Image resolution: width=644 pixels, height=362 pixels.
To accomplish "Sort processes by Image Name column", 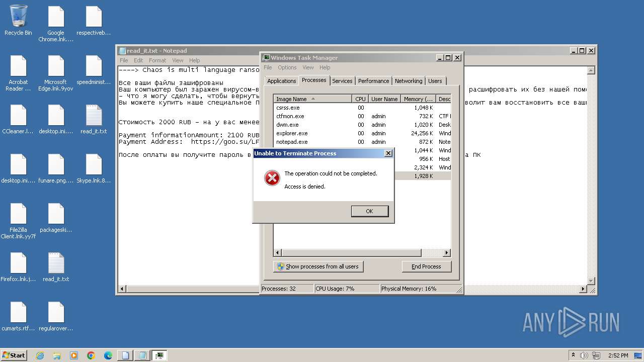I will click(x=312, y=99).
